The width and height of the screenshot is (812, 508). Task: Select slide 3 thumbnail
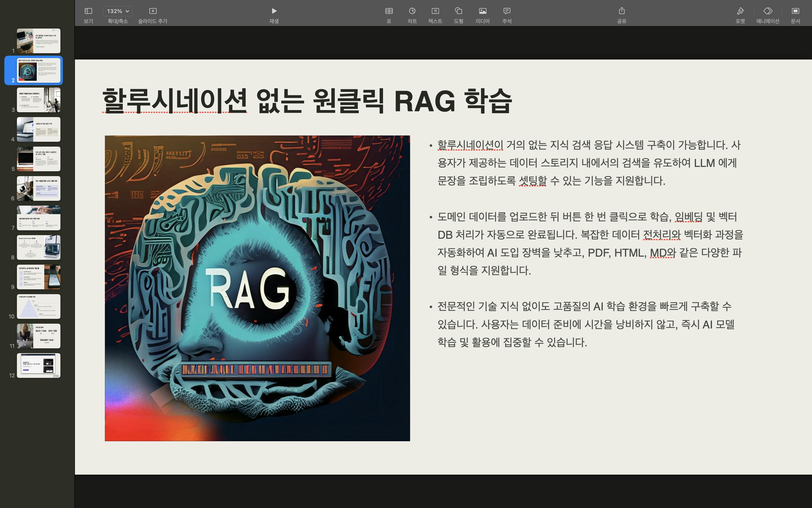click(39, 100)
